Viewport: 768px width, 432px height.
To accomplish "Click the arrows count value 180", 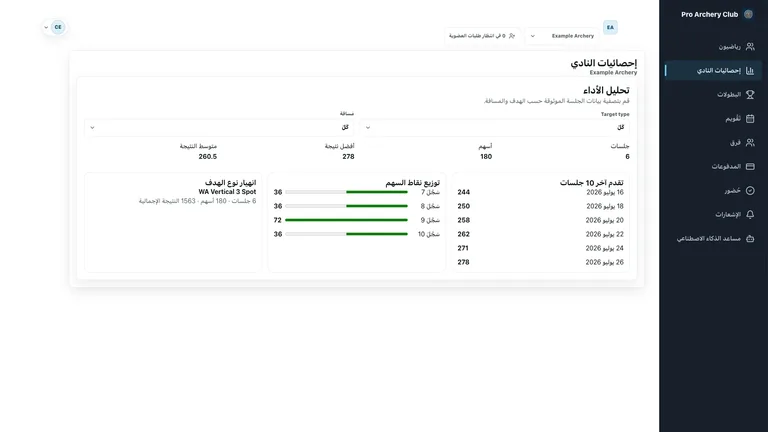I will pyautogui.click(x=486, y=157).
